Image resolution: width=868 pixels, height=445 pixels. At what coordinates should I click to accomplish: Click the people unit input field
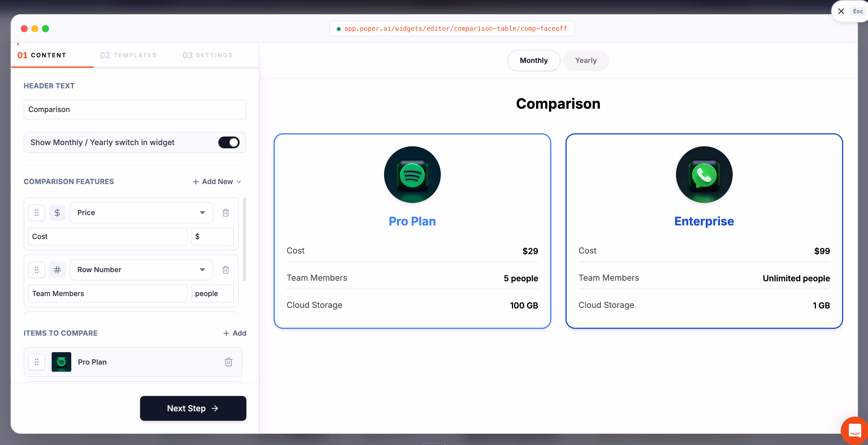click(213, 294)
